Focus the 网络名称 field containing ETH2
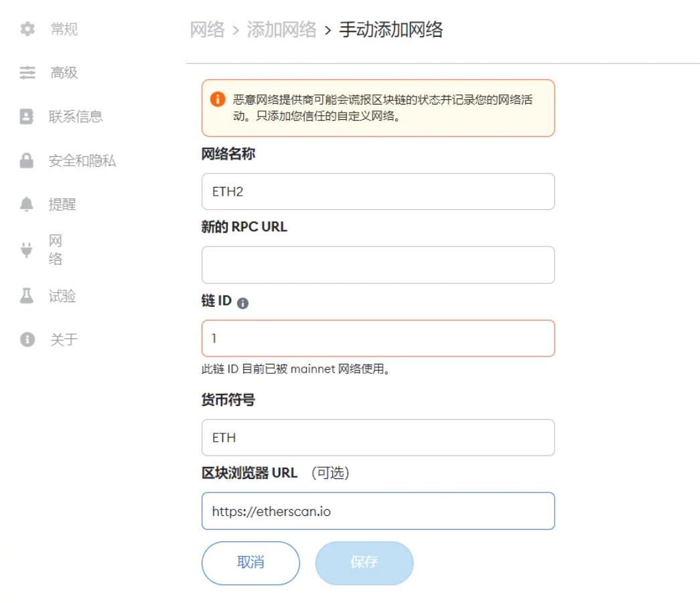 [x=378, y=192]
